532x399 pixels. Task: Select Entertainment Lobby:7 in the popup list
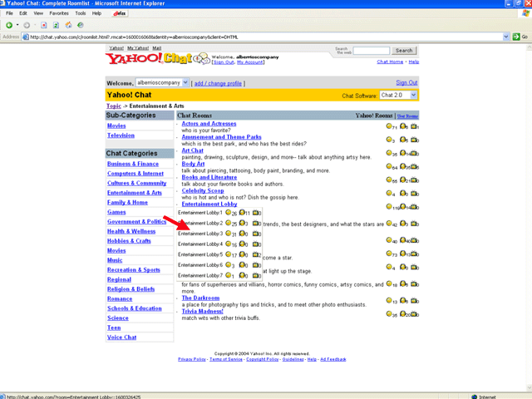point(200,275)
